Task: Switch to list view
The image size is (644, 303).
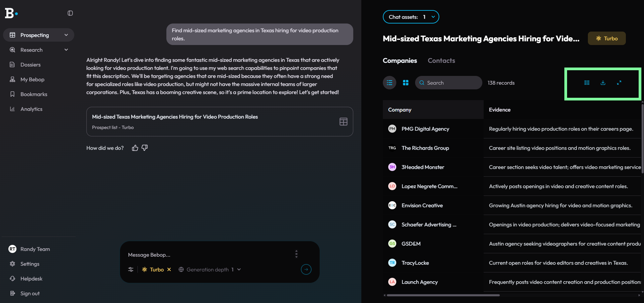Action: [x=390, y=83]
